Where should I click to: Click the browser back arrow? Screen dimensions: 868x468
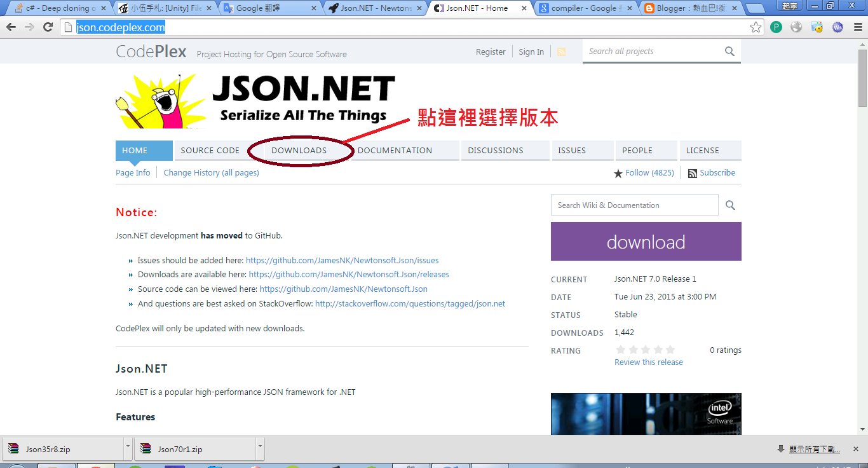tap(11, 27)
